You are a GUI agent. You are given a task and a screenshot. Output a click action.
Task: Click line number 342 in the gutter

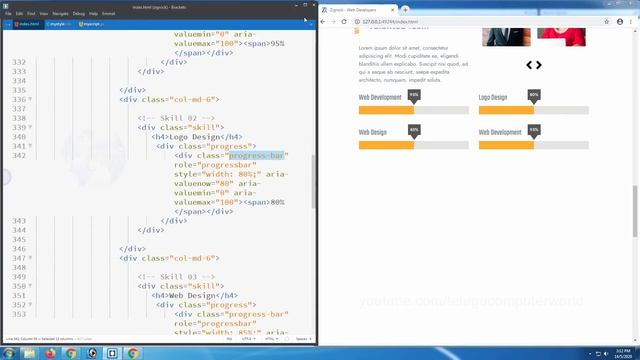(19, 156)
